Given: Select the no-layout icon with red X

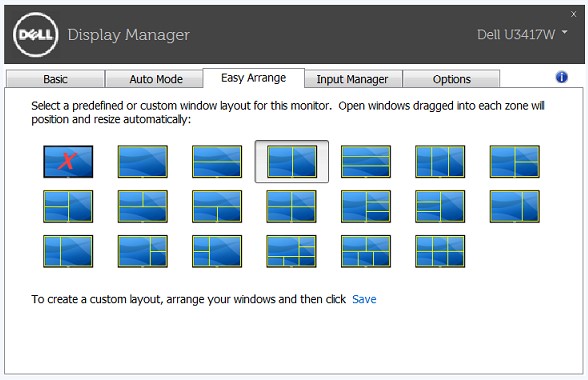Looking at the screenshot, I should pos(68,161).
